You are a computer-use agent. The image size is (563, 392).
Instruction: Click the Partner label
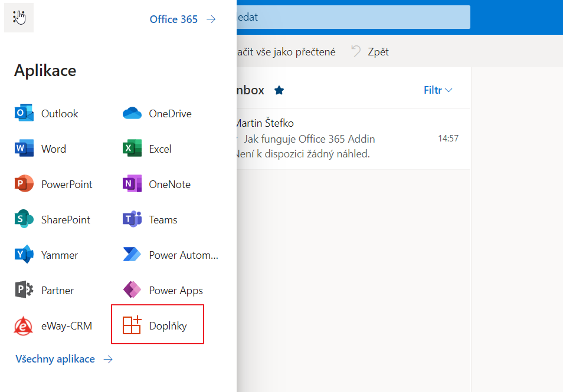57,290
